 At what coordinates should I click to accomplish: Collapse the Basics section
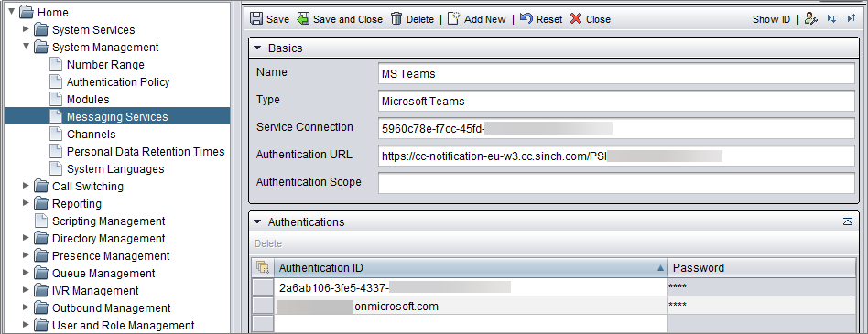(257, 48)
